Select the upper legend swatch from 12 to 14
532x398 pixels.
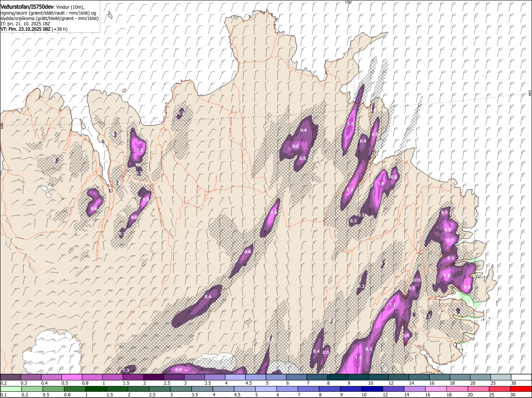tap(399, 377)
